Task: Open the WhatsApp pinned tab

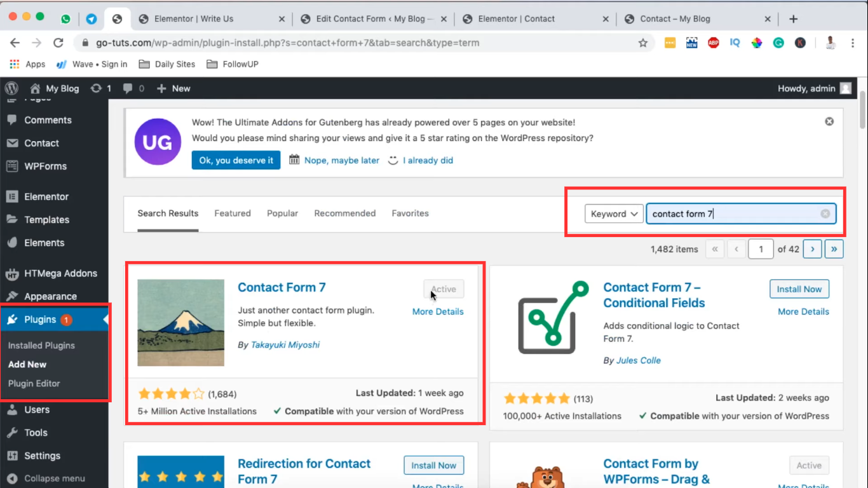Action: click(x=66, y=19)
